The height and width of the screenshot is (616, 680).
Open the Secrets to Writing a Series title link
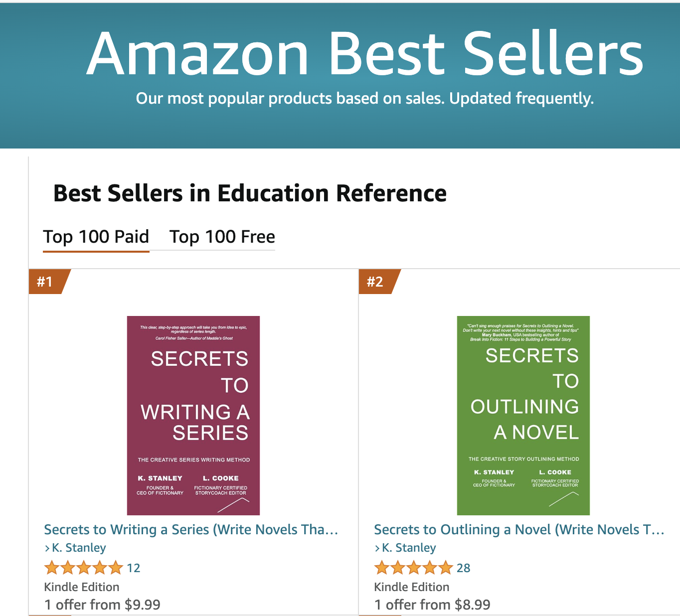(191, 529)
